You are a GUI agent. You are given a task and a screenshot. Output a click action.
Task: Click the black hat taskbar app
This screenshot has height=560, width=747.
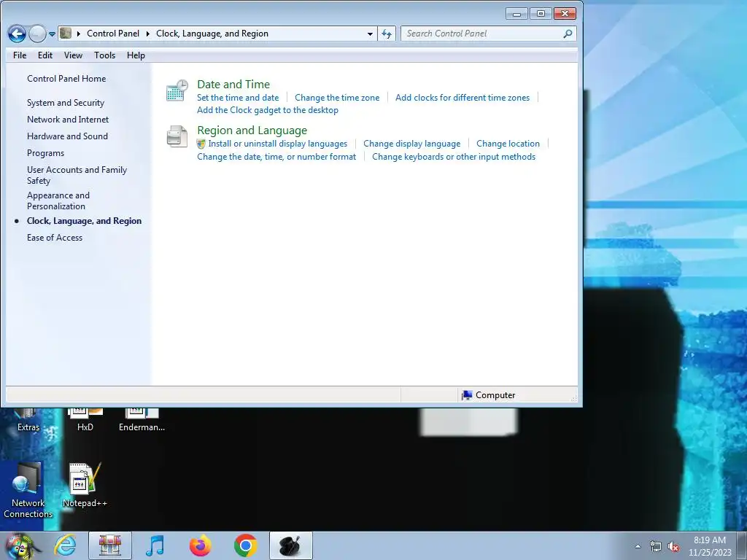pos(290,545)
